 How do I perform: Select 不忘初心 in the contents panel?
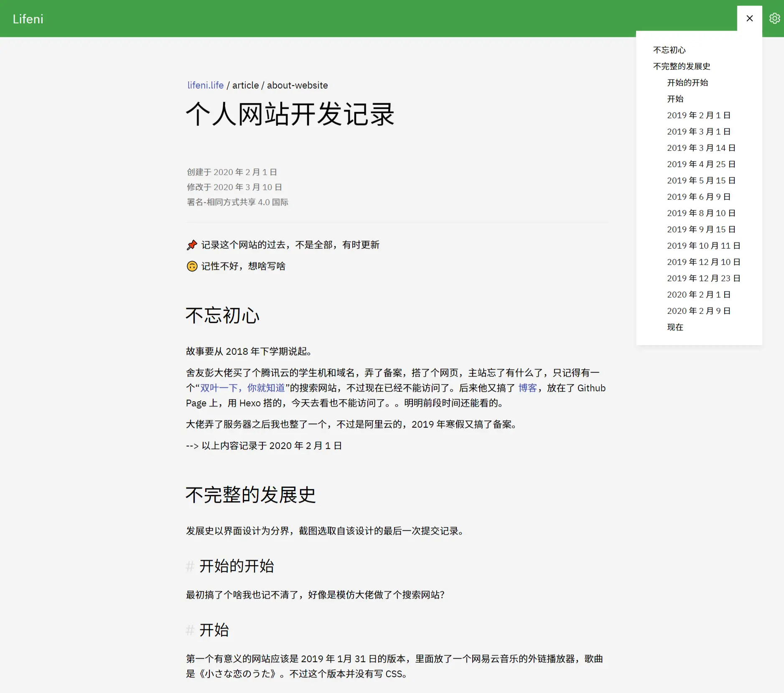coord(669,50)
